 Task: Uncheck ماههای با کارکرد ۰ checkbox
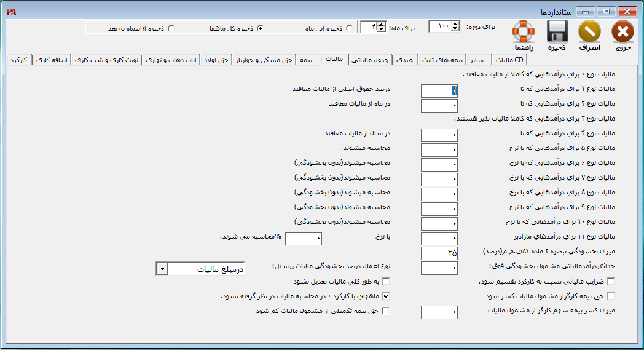pyautogui.click(x=386, y=296)
